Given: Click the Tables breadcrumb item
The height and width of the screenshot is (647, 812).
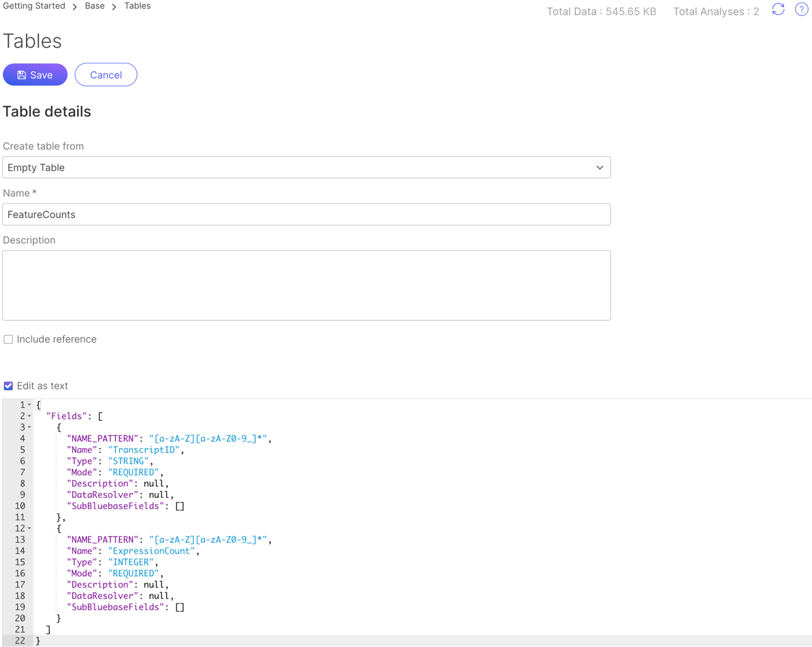Looking at the screenshot, I should 137,6.
